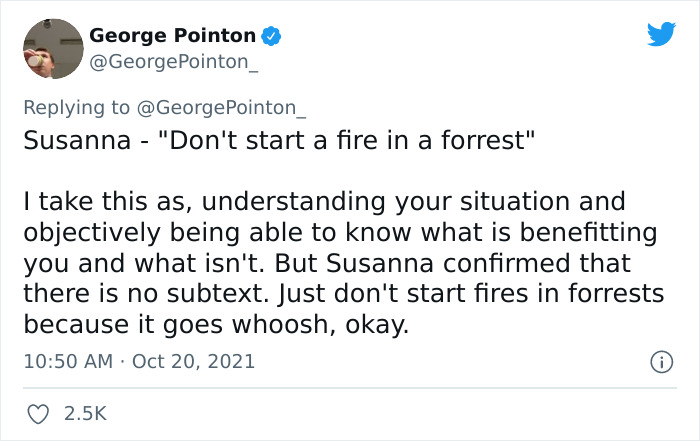The image size is (700, 441).
Task: Click the George Pointon display name
Action: click(172, 36)
